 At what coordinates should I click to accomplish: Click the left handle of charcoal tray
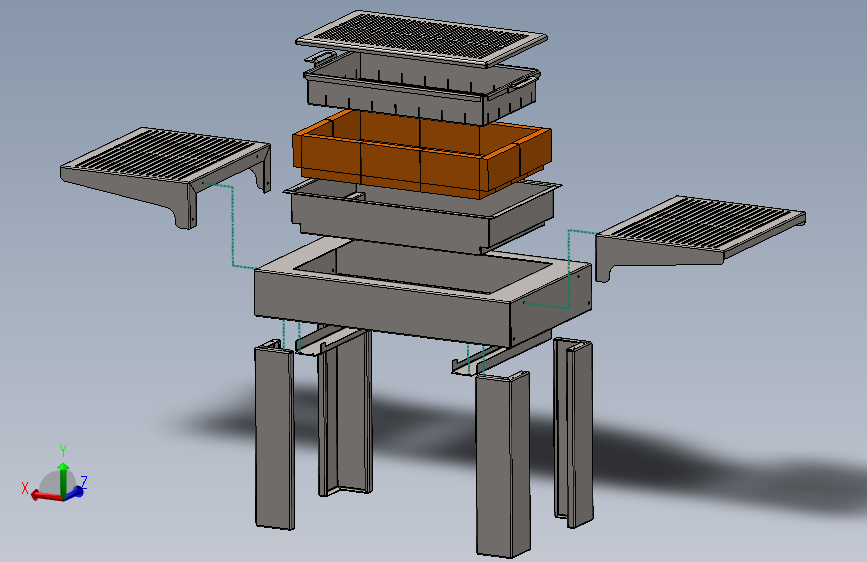click(x=320, y=56)
